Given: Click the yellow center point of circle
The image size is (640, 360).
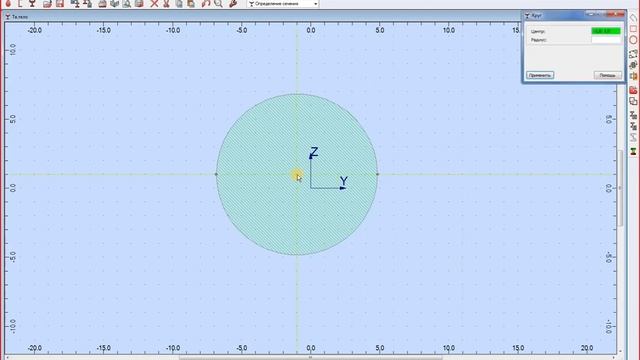Looking at the screenshot, I should (297, 175).
